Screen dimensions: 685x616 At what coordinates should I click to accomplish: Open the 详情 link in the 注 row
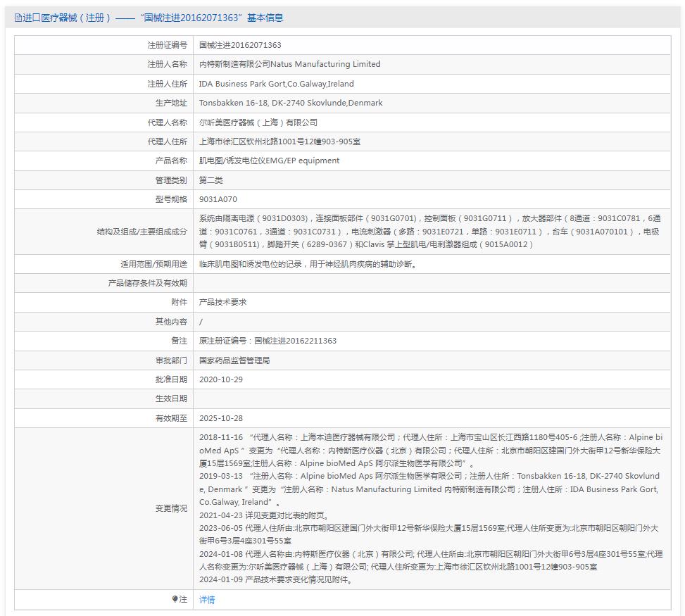(x=207, y=599)
